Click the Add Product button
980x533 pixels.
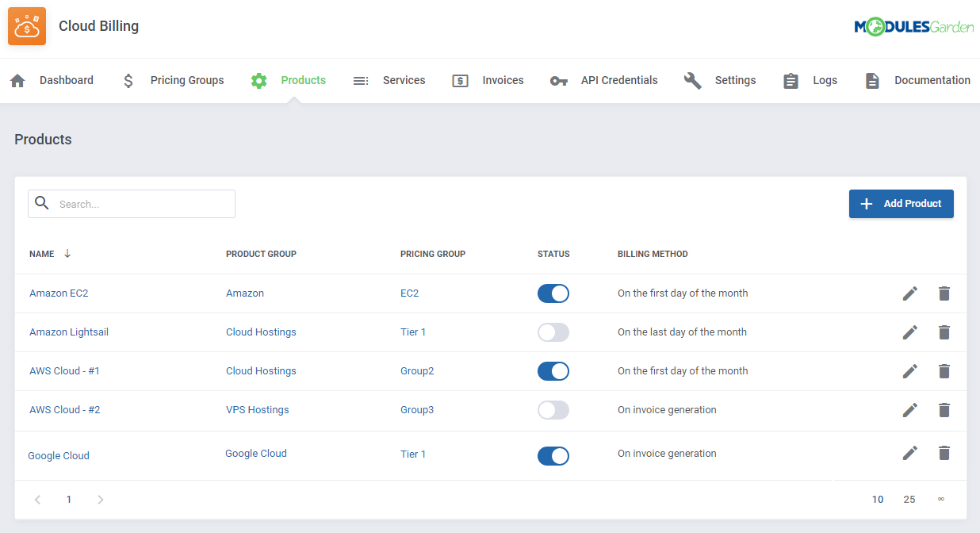click(902, 204)
